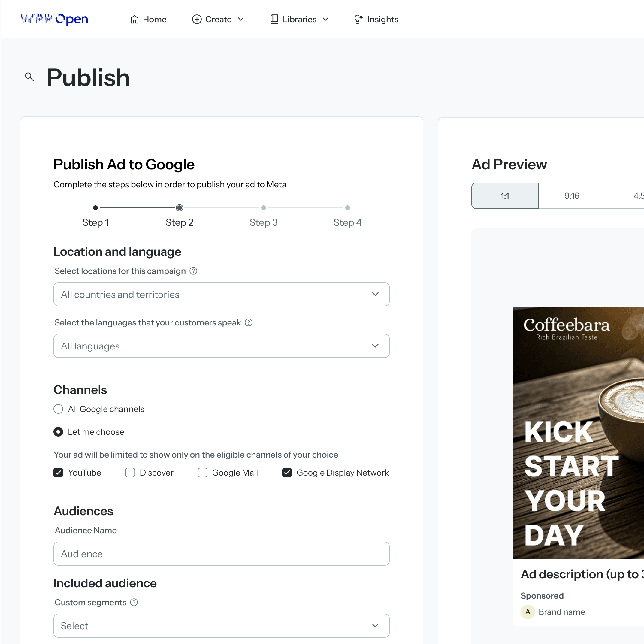Enable the Google Mail channel
The height and width of the screenshot is (644, 644).
click(x=202, y=472)
